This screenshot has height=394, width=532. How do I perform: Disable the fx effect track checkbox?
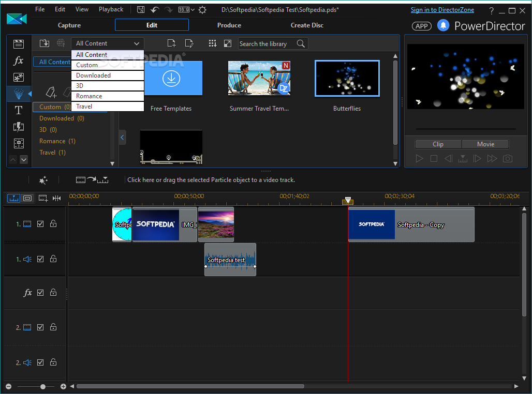coord(40,293)
